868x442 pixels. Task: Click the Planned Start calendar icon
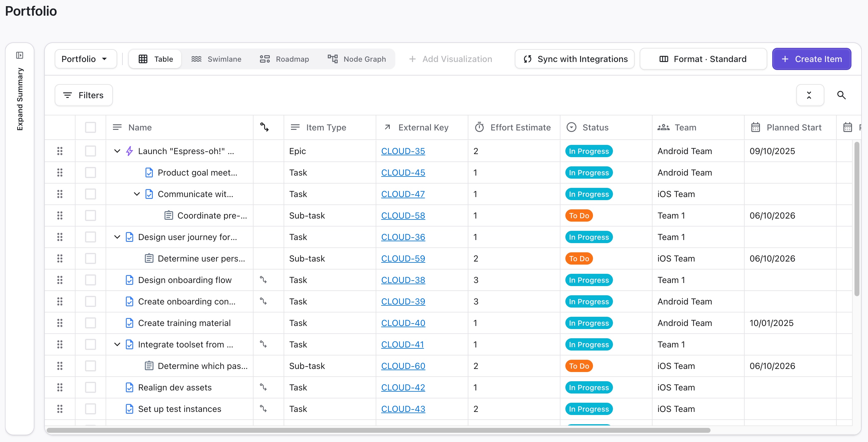point(755,127)
